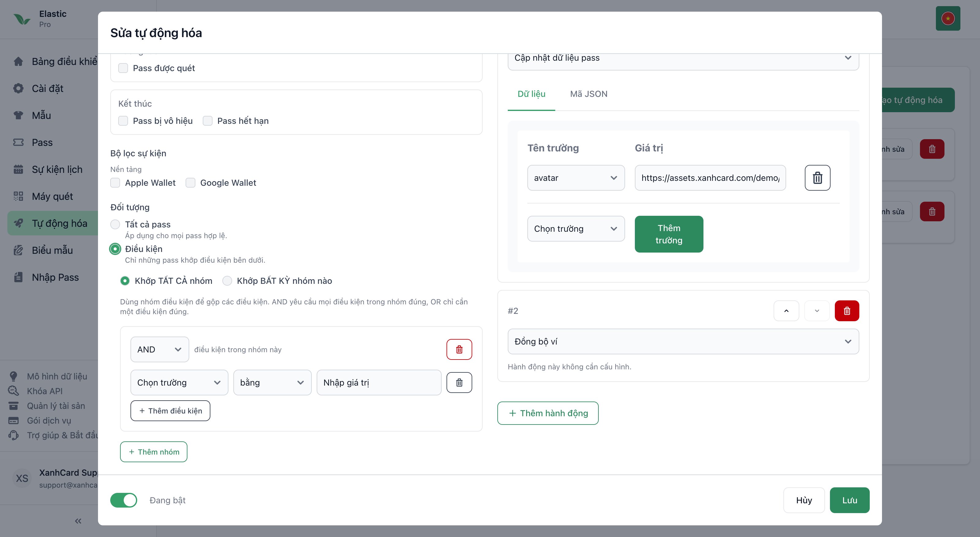
Task: Open the AND group operator dropdown
Action: point(160,349)
